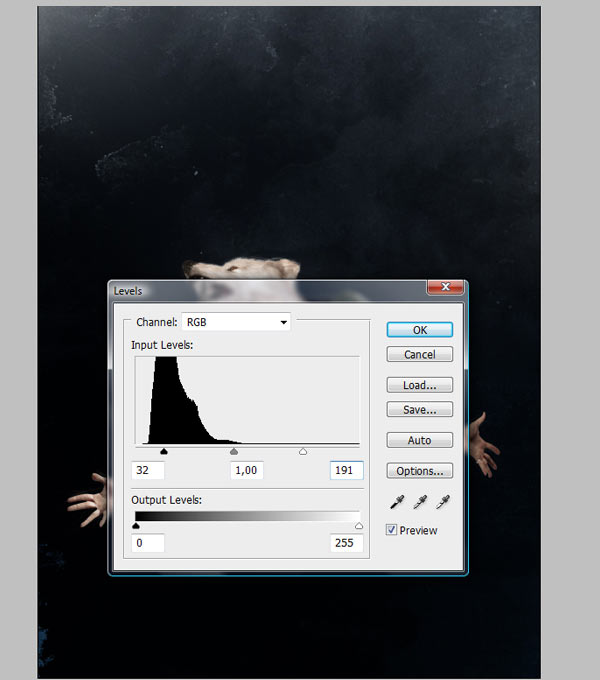Close the Levels dialog window
The height and width of the screenshot is (680, 600).
tap(445, 287)
